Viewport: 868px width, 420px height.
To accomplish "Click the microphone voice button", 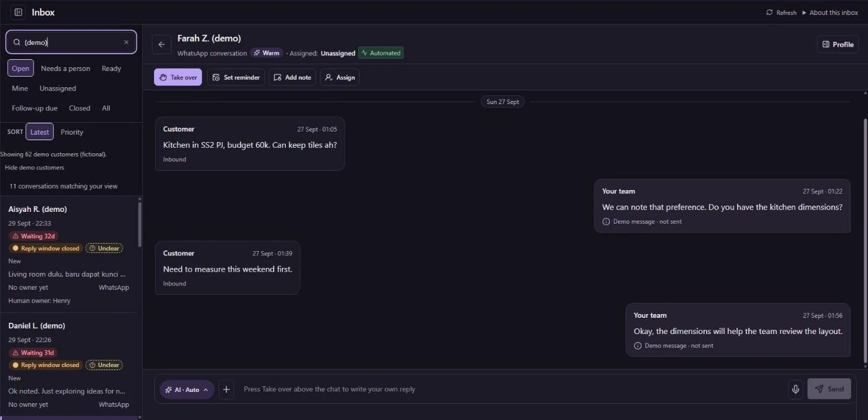I will [x=796, y=389].
